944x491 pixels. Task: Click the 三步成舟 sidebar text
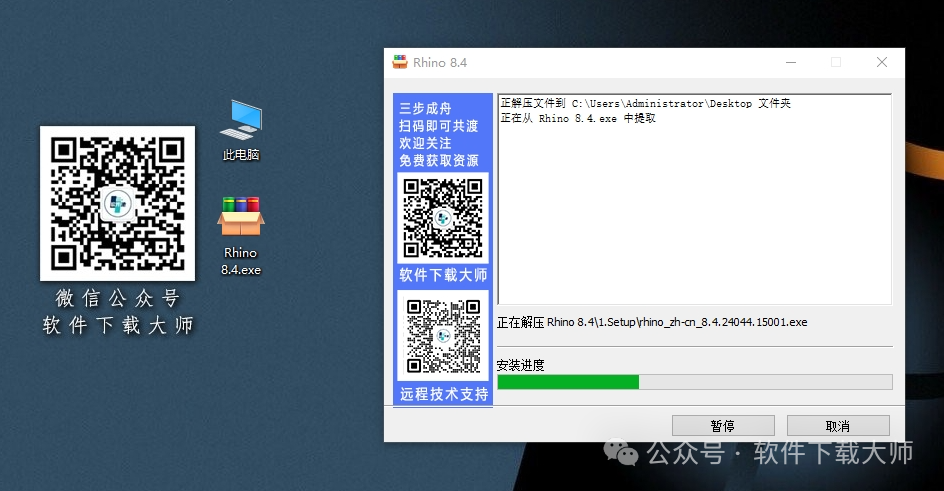pos(425,108)
